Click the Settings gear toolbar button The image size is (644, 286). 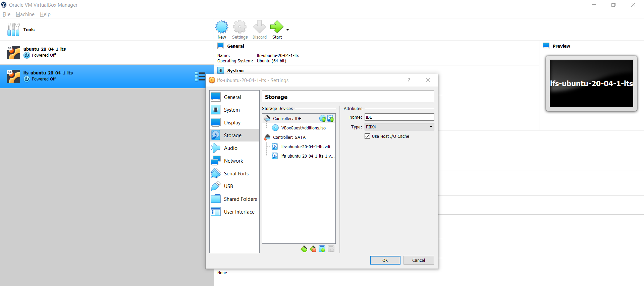tap(240, 30)
